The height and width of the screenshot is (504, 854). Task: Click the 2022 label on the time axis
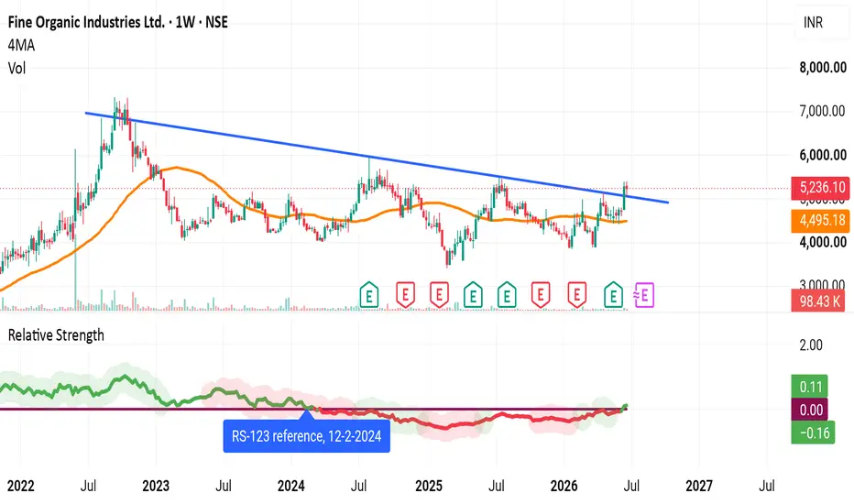coord(21,486)
